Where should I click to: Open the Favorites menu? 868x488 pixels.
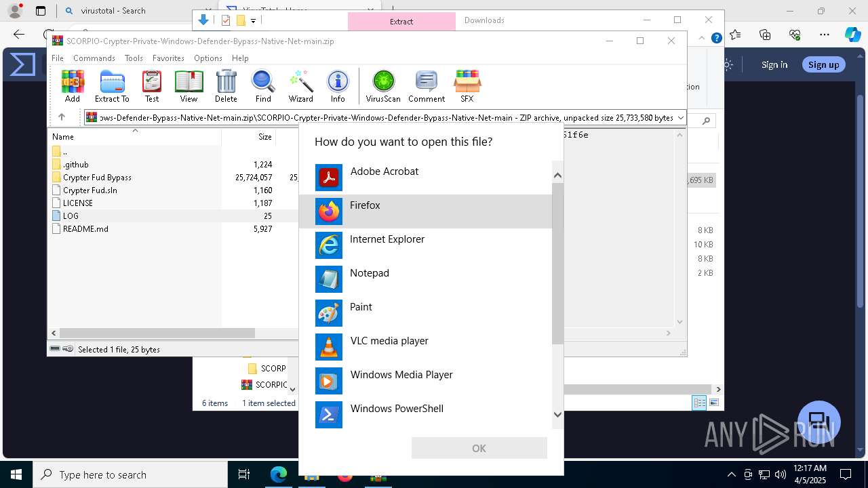(x=168, y=58)
